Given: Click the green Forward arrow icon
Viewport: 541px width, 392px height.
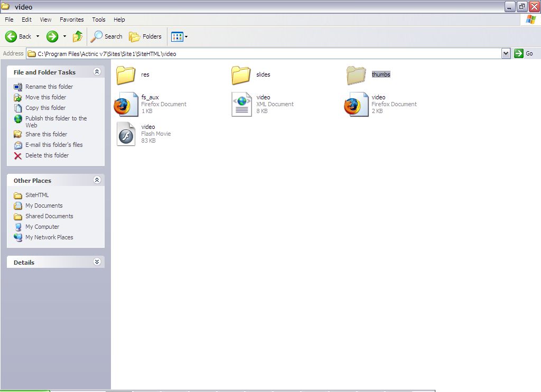Looking at the screenshot, I should 52,36.
